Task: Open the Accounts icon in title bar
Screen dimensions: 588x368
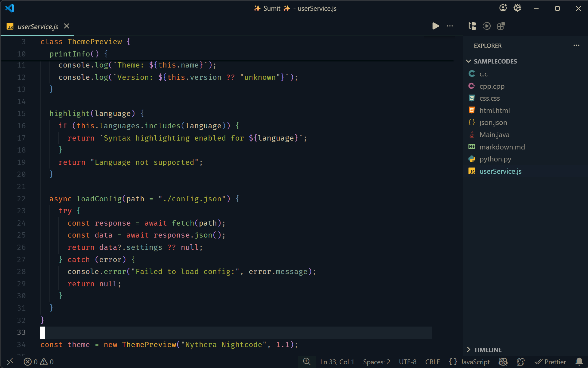Action: [503, 8]
